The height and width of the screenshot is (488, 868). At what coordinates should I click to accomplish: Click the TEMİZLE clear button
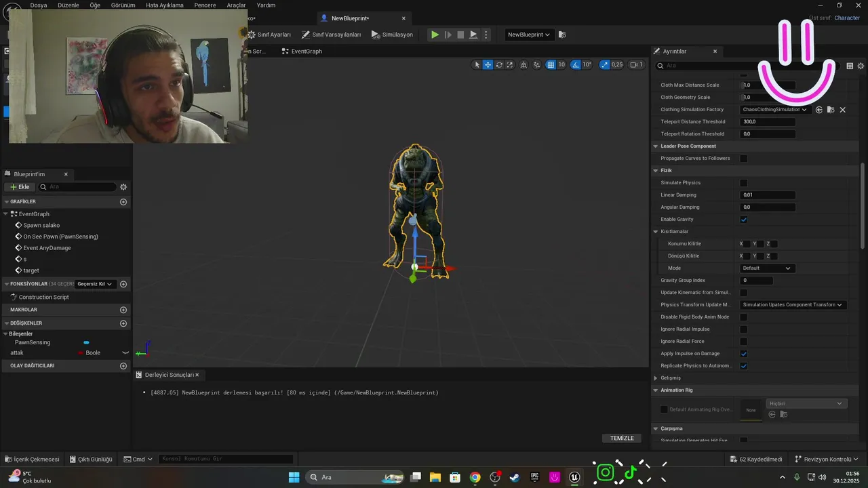(x=622, y=438)
